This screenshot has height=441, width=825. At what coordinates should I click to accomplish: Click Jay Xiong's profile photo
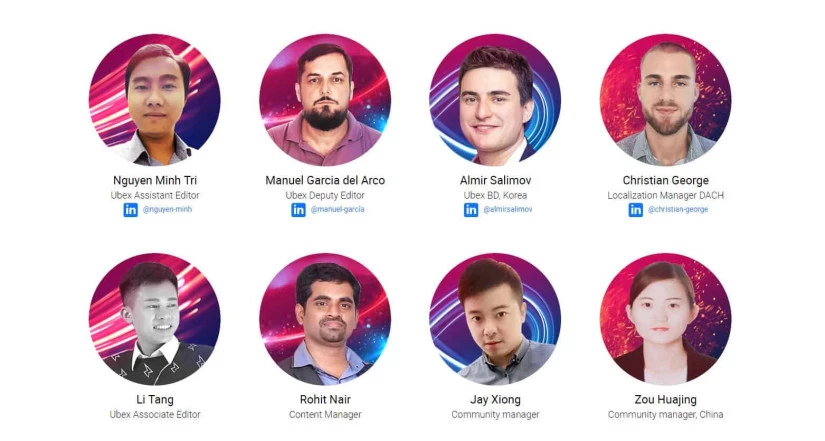(x=495, y=319)
